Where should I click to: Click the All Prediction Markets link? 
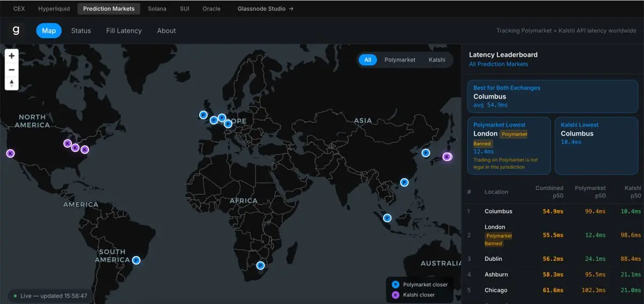point(499,64)
